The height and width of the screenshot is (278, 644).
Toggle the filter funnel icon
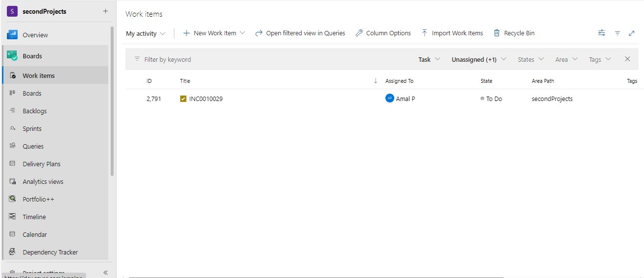pyautogui.click(x=618, y=33)
